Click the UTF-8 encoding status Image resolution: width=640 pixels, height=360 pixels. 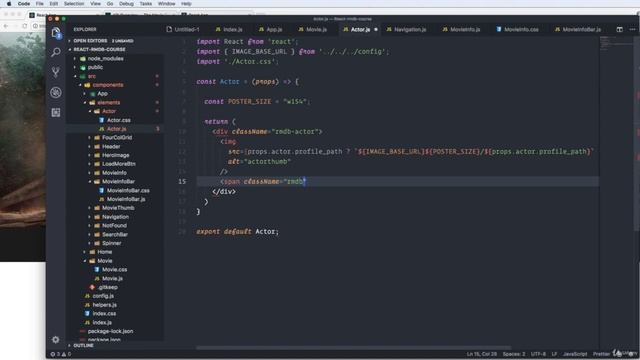538,354
